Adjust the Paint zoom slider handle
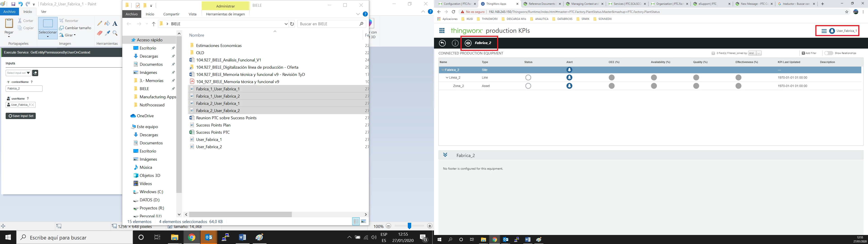The height and width of the screenshot is (244, 868). 409,226
